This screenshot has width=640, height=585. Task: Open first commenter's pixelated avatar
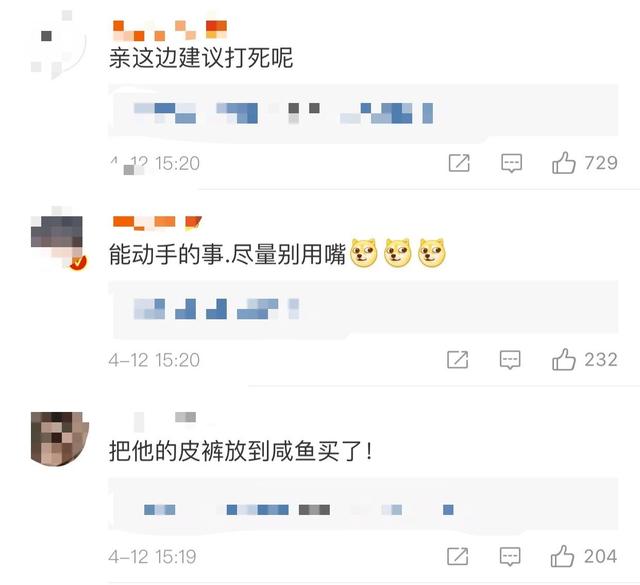click(x=57, y=45)
